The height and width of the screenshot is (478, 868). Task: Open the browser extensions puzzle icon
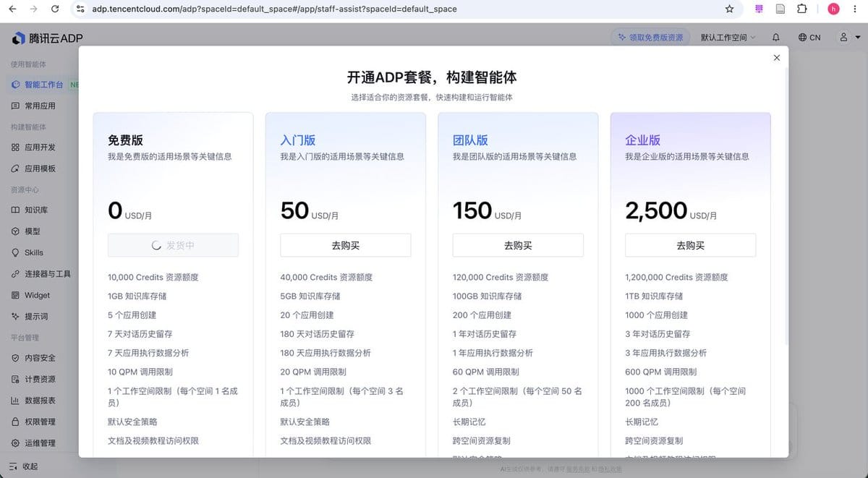tap(801, 9)
